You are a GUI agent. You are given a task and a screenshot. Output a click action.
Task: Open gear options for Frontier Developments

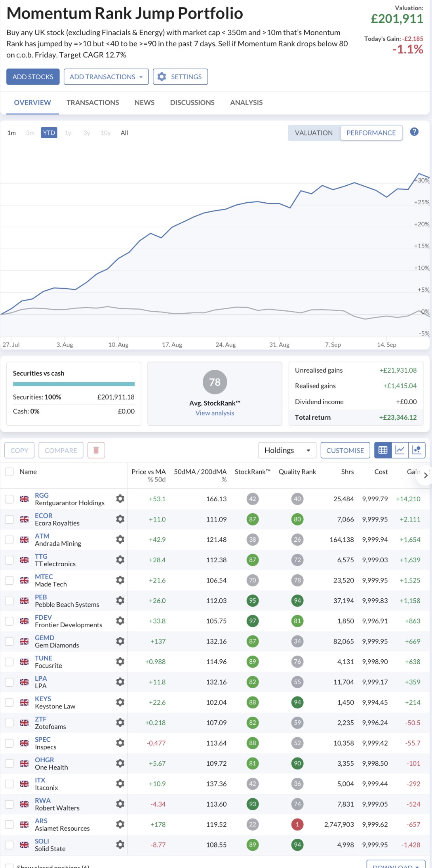(x=120, y=621)
